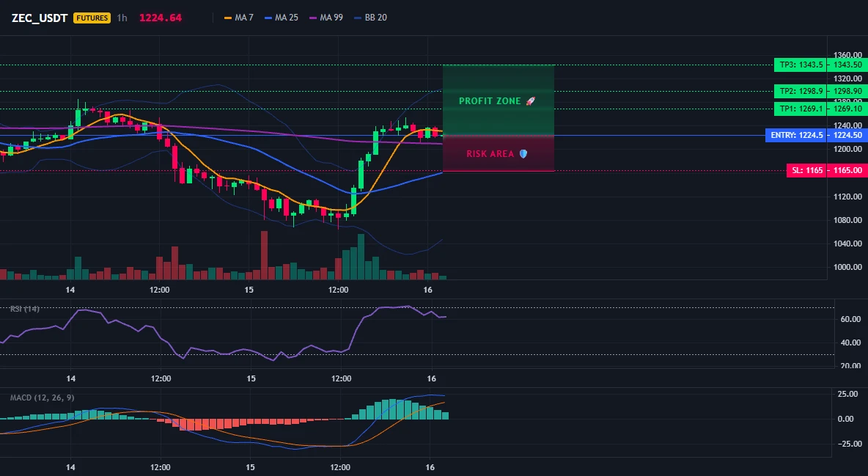Click the 1224.50 blue price tag
The image size is (868, 476).
[x=847, y=135]
